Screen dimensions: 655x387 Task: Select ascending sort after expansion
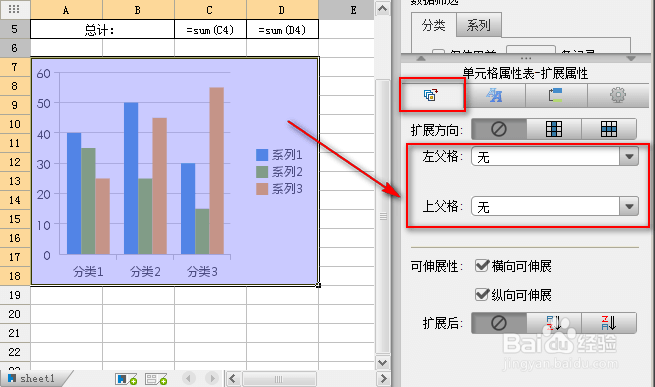(x=554, y=323)
